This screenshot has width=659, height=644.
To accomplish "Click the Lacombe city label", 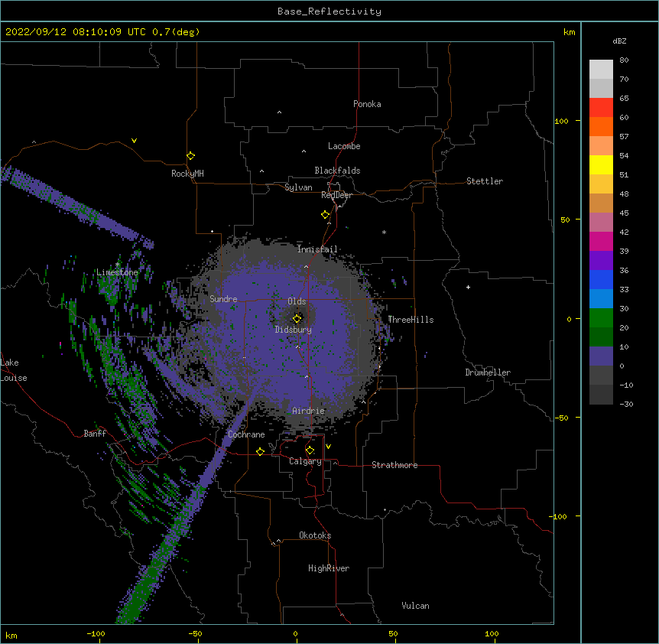I will (x=344, y=146).
